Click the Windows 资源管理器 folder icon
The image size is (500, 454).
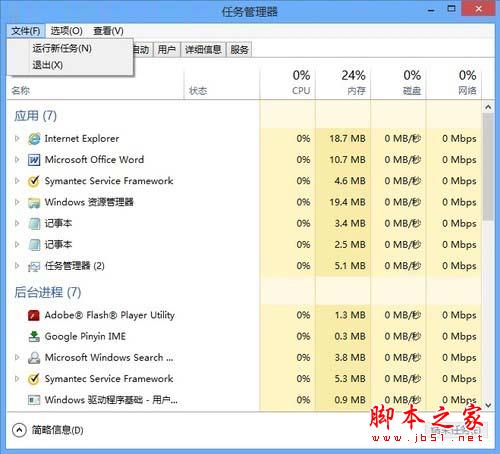[x=34, y=202]
